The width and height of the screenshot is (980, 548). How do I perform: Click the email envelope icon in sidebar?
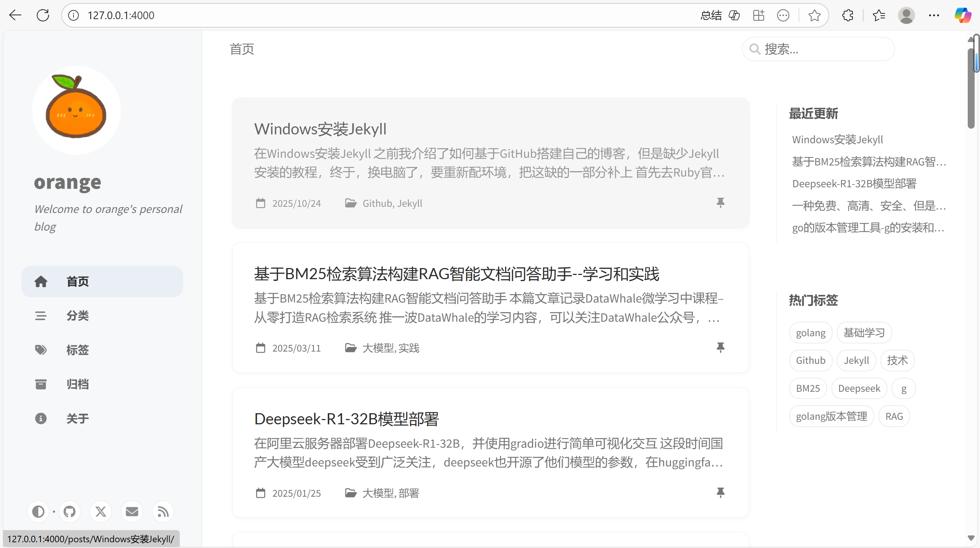coord(132,512)
